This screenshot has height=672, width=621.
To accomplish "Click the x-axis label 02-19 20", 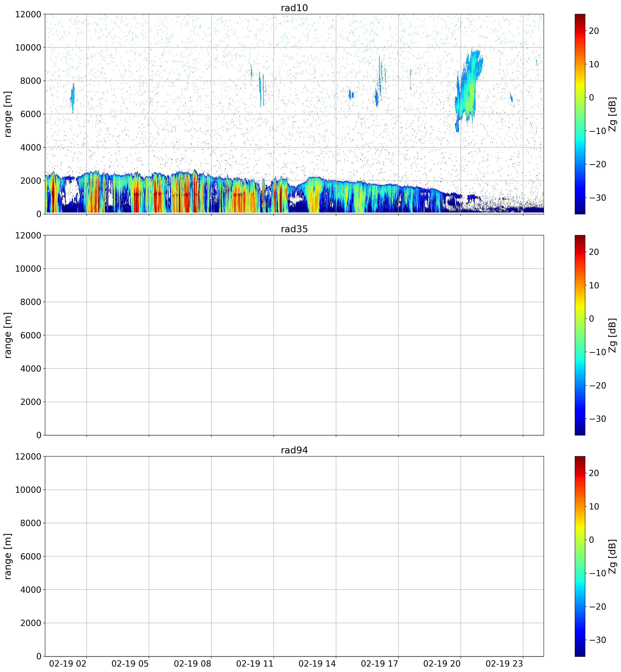I will click(442, 664).
